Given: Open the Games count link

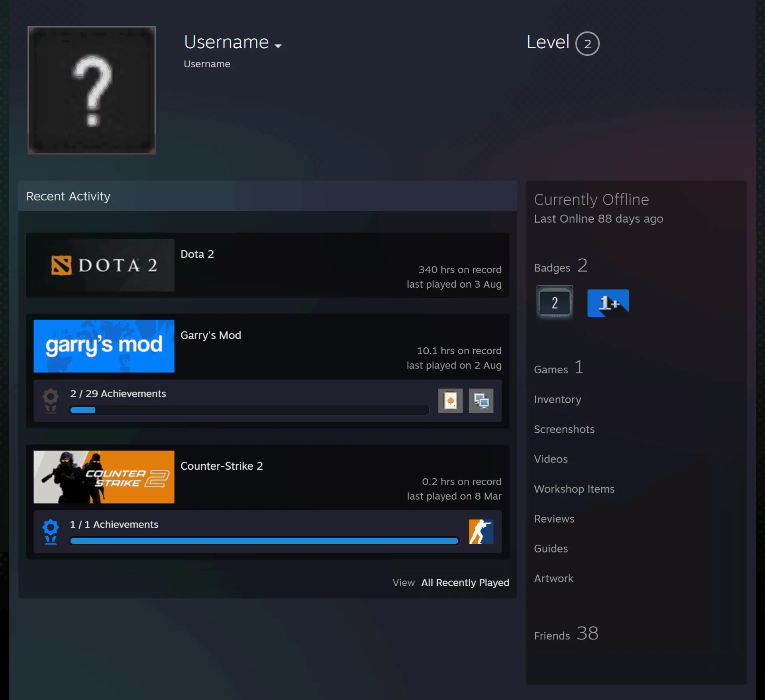Looking at the screenshot, I should 559,368.
